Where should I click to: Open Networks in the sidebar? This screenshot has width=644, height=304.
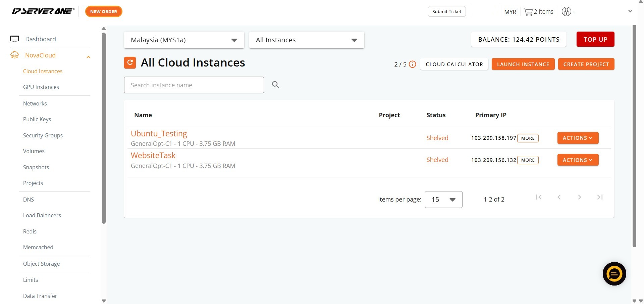tap(35, 103)
